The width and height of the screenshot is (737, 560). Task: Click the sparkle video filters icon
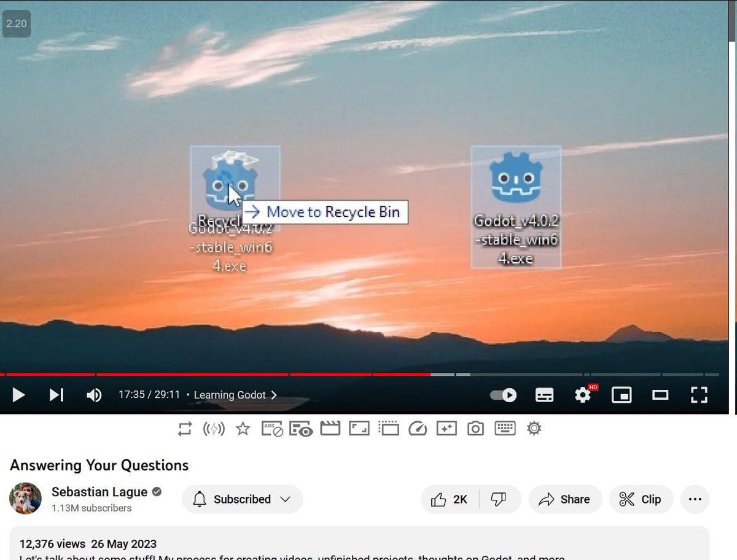pyautogui.click(x=446, y=429)
